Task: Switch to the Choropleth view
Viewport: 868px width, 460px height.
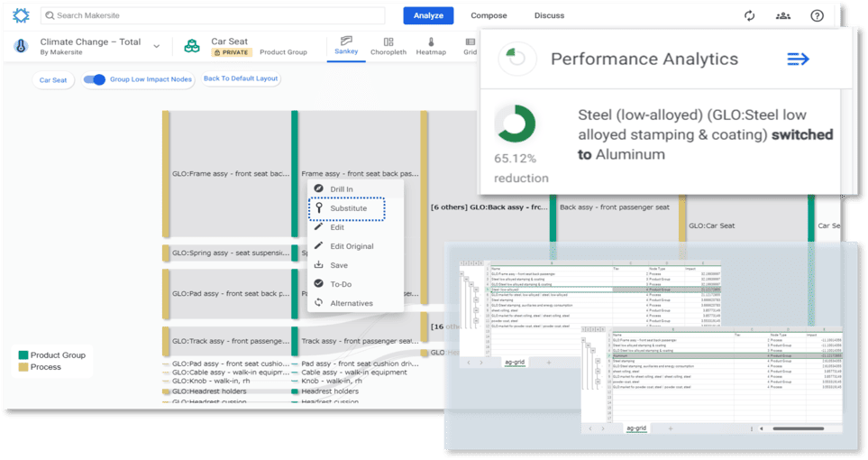Action: 388,46
